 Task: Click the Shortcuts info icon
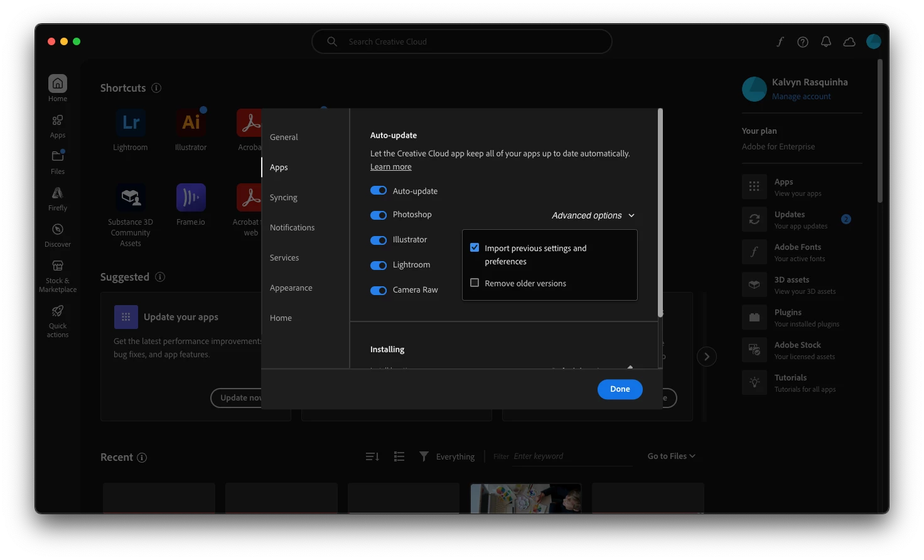point(156,88)
